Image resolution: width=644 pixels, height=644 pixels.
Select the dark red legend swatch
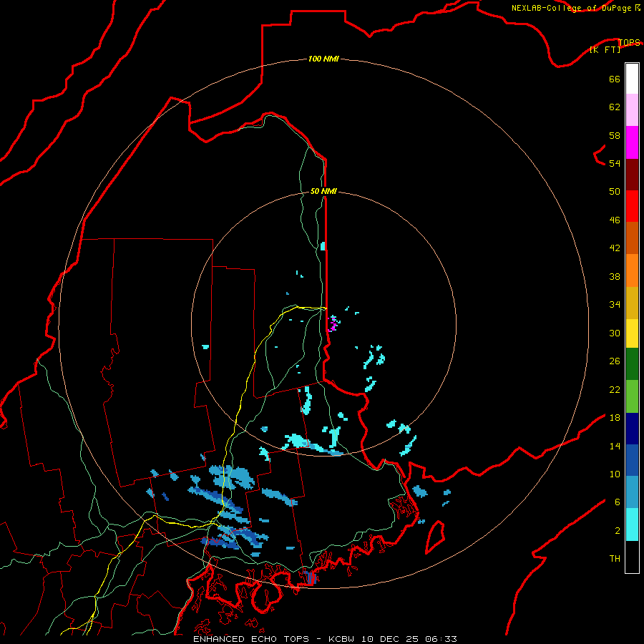[x=632, y=175]
